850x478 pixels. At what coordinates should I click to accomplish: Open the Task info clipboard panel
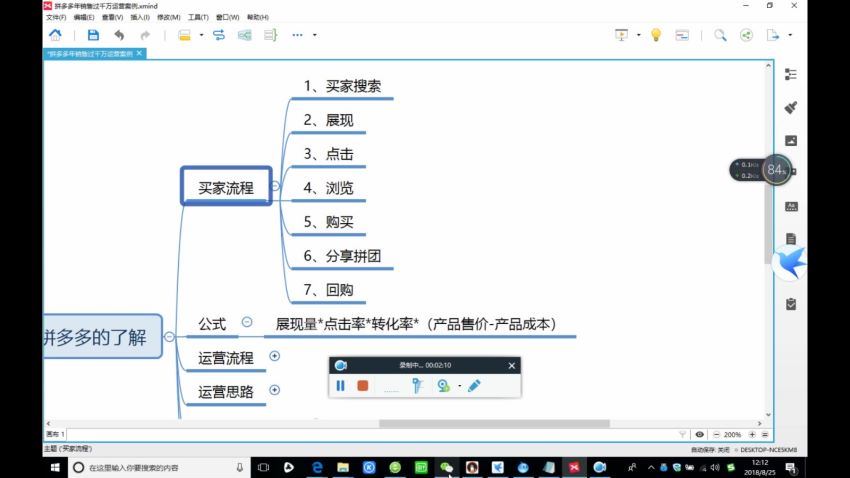pyautogui.click(x=791, y=304)
